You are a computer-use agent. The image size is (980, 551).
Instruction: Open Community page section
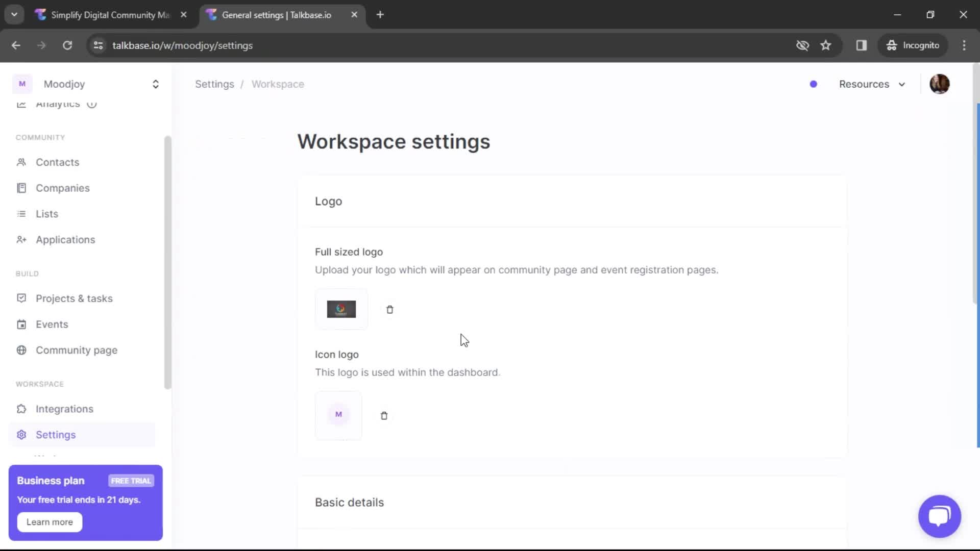(77, 350)
